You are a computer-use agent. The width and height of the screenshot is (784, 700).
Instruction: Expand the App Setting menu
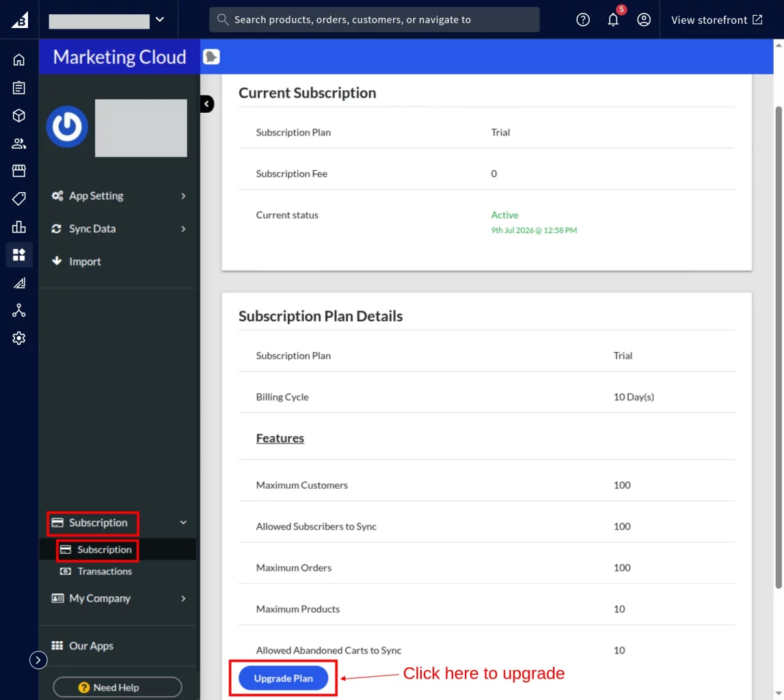tap(118, 196)
